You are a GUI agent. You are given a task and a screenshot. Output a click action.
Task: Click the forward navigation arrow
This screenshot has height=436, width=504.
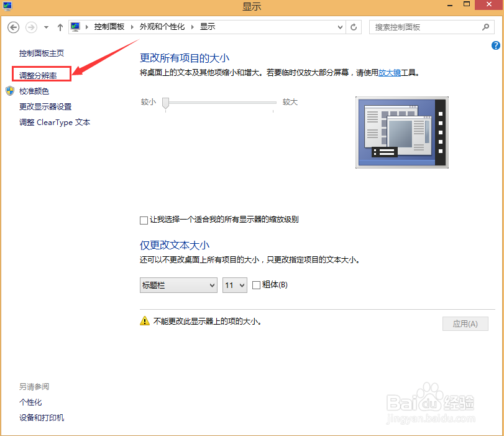pyautogui.click(x=30, y=27)
